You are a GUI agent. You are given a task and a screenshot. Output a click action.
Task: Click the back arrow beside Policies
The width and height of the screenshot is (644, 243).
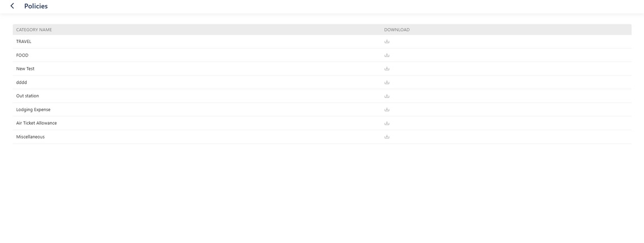point(12,6)
